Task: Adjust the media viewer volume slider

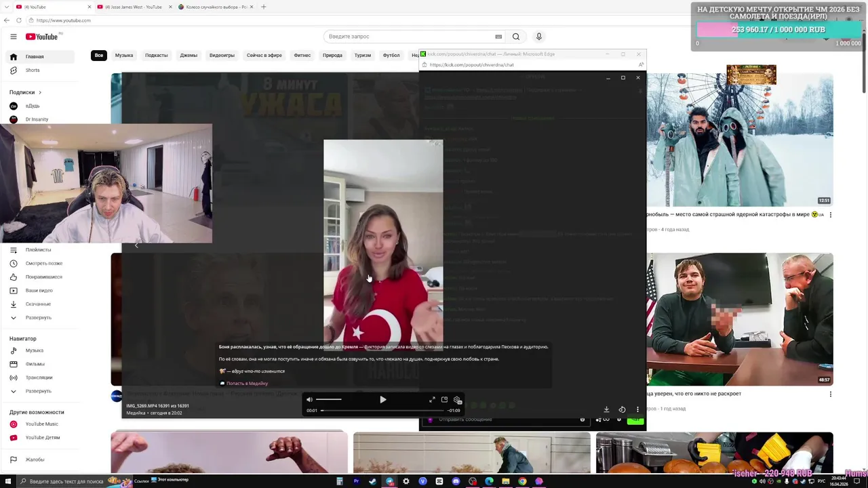Action: point(329,400)
